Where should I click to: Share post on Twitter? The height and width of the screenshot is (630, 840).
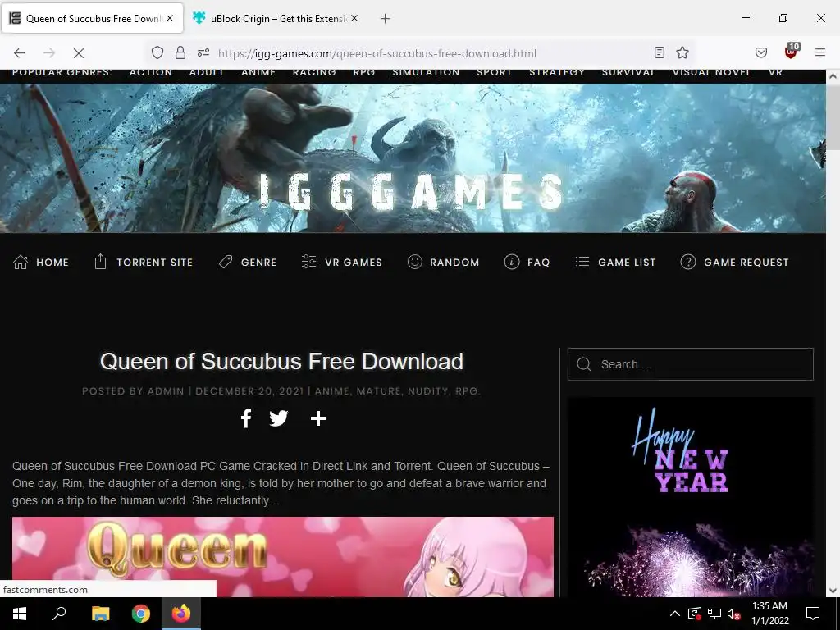[x=279, y=418]
